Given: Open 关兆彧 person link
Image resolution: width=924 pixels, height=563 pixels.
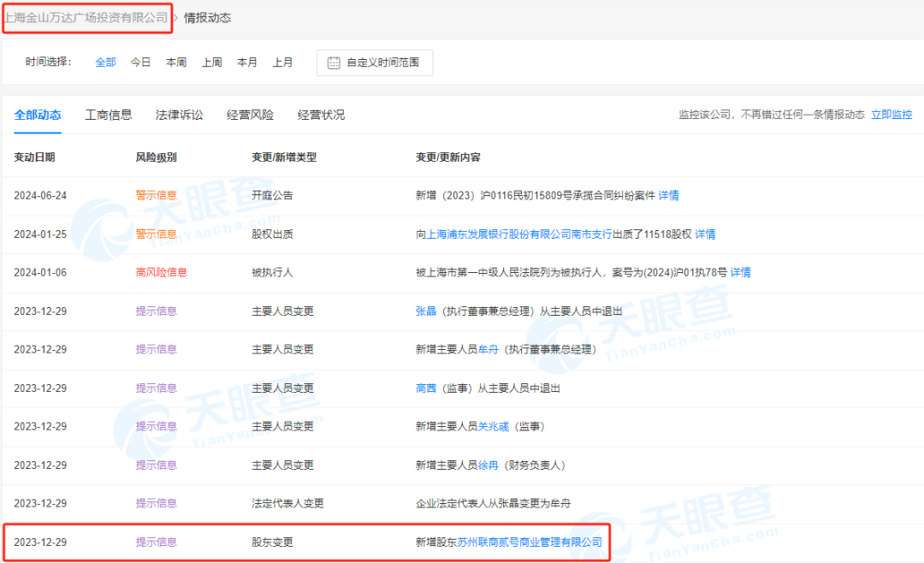Looking at the screenshot, I should tap(494, 426).
